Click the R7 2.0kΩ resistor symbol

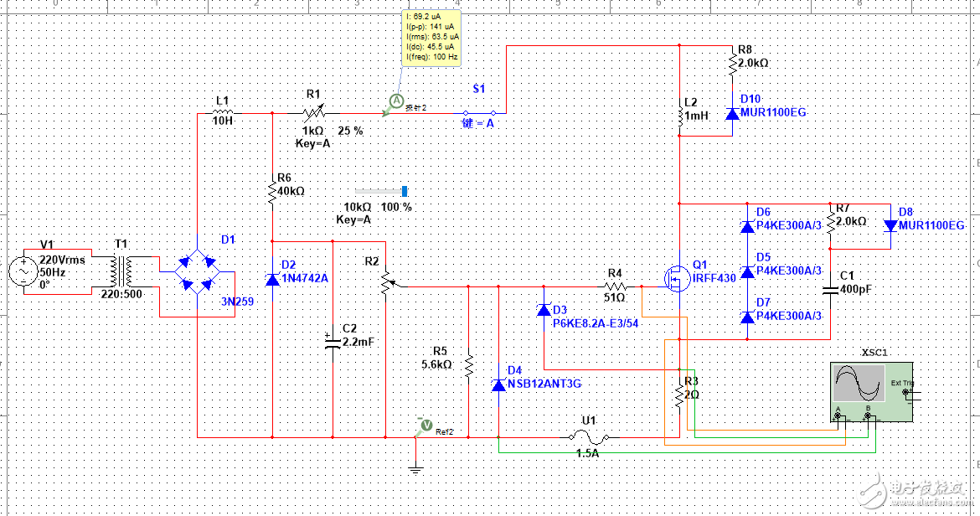(831, 222)
